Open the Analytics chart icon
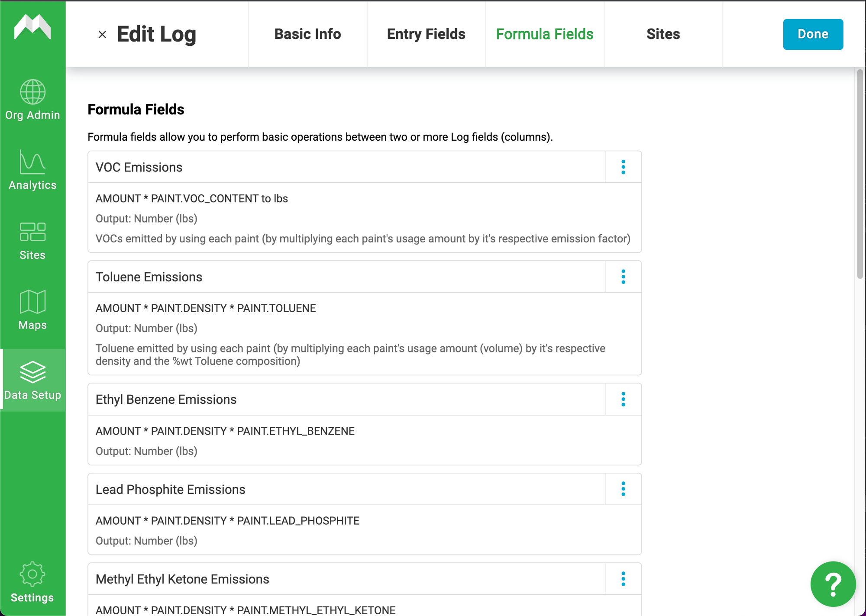The image size is (866, 616). (x=32, y=162)
